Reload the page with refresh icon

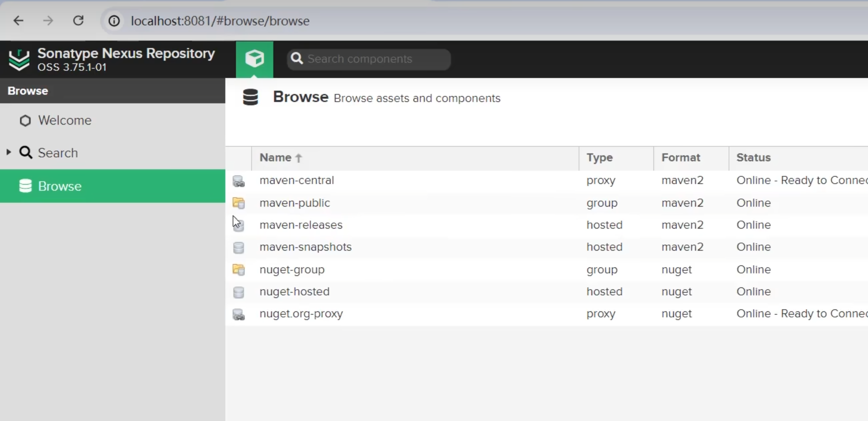tap(78, 20)
